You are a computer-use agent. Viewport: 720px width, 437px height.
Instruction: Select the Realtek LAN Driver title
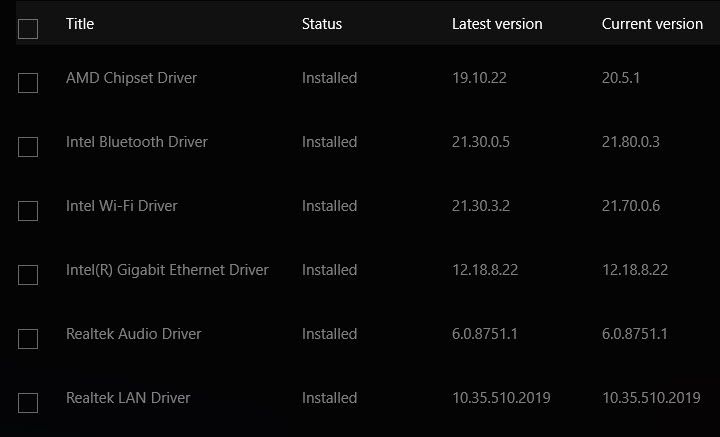click(128, 398)
